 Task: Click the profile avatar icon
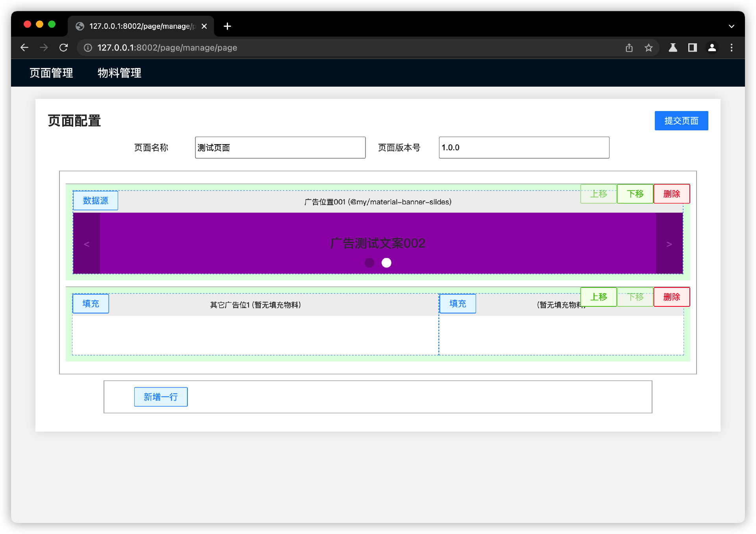pyautogui.click(x=712, y=48)
